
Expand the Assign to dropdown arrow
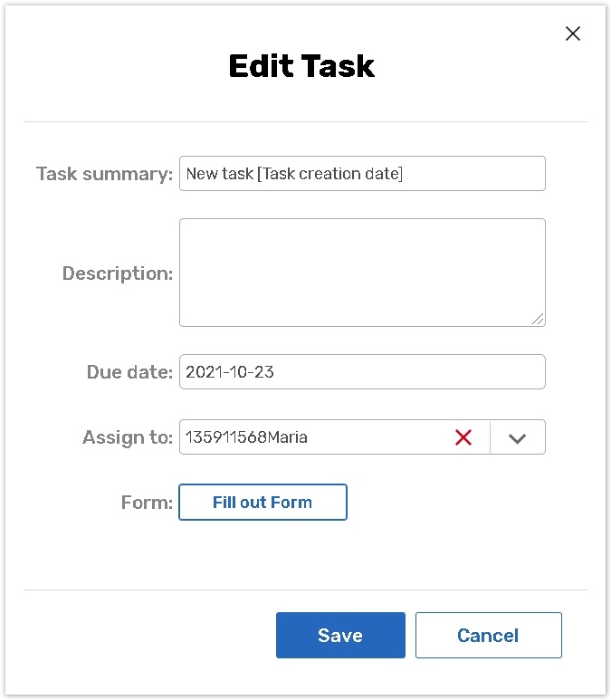click(x=518, y=437)
